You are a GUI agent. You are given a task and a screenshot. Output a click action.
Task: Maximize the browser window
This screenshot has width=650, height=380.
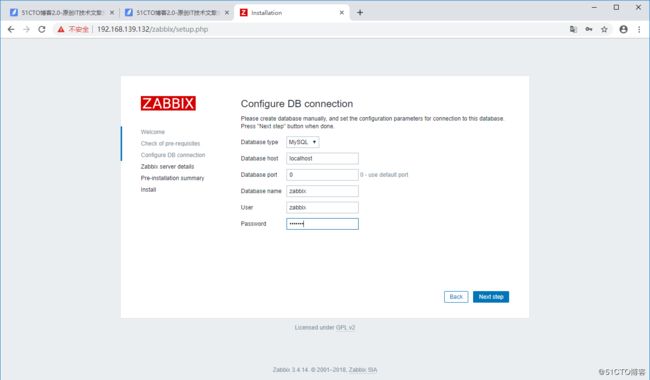click(x=616, y=7)
